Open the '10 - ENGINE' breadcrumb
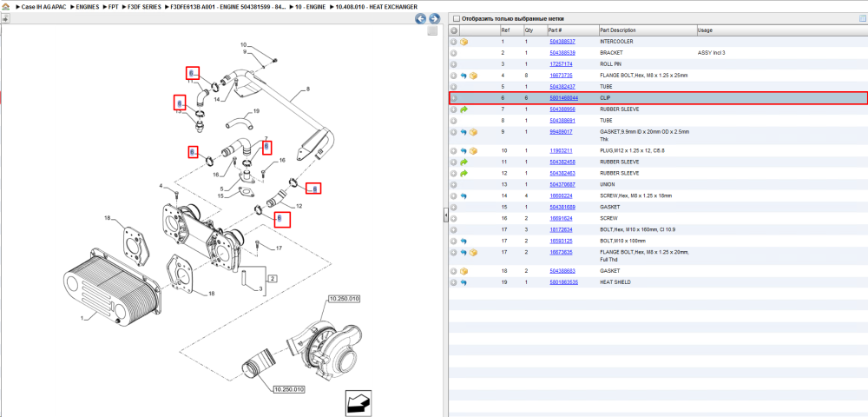This screenshot has width=868, height=417. pos(310,7)
